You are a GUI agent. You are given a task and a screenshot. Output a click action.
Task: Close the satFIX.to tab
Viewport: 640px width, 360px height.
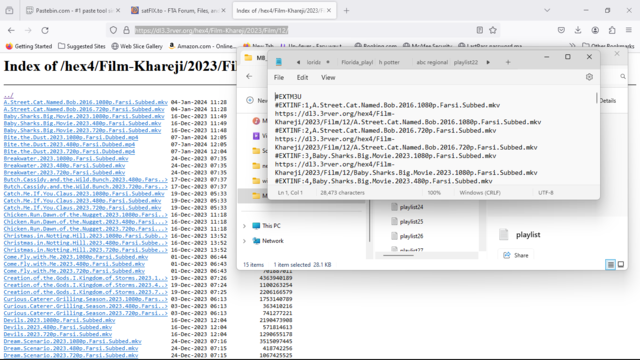[x=223, y=11]
